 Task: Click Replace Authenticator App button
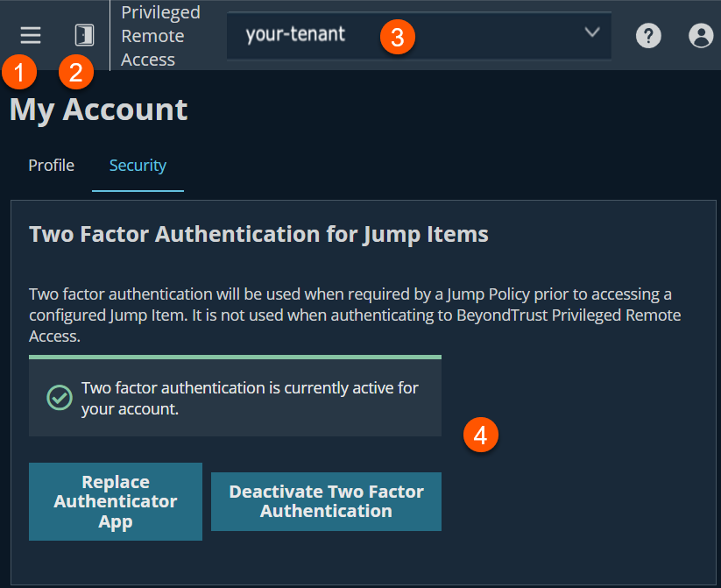tap(116, 501)
